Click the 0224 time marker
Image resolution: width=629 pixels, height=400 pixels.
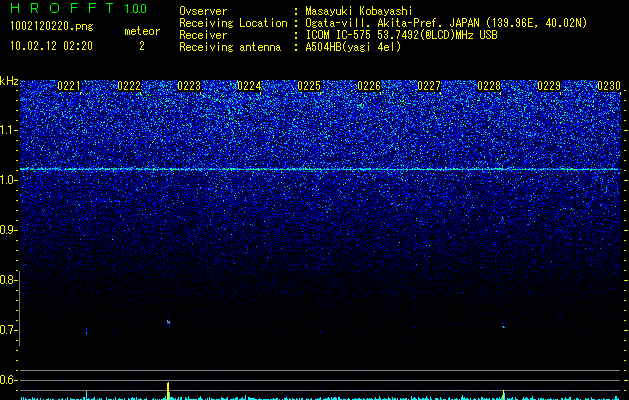249,86
